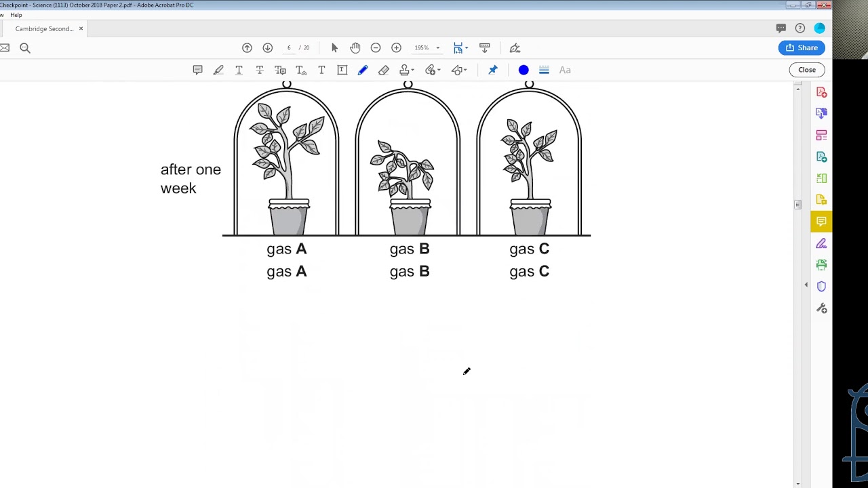Viewport: 868px width, 488px height.
Task: Collapse the right tools pane arrow
Action: pyautogui.click(x=806, y=285)
